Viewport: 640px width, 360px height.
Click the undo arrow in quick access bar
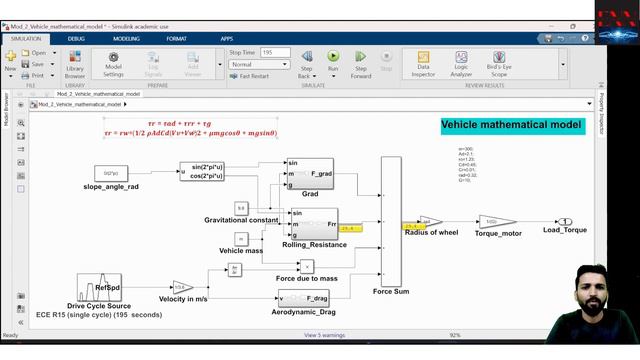561,38
